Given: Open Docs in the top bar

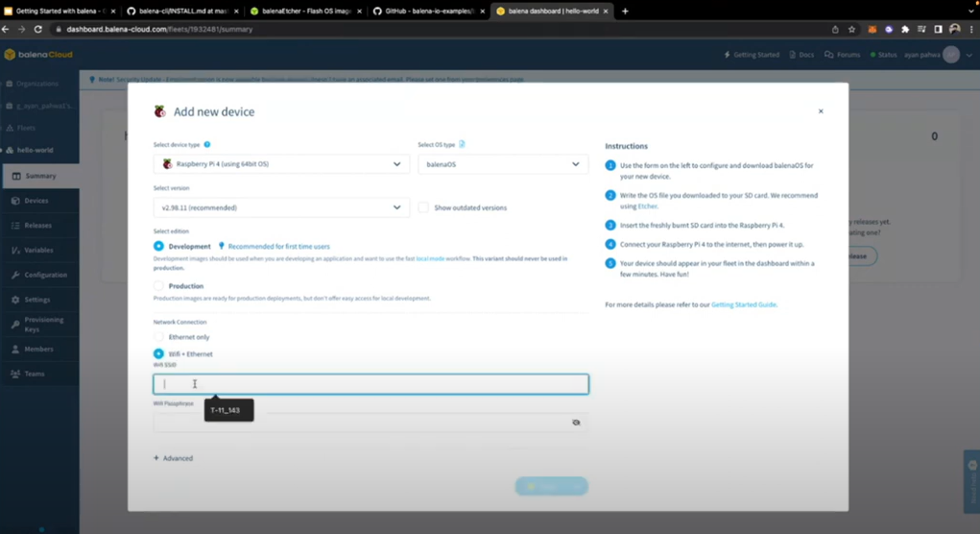Looking at the screenshot, I should (x=801, y=55).
